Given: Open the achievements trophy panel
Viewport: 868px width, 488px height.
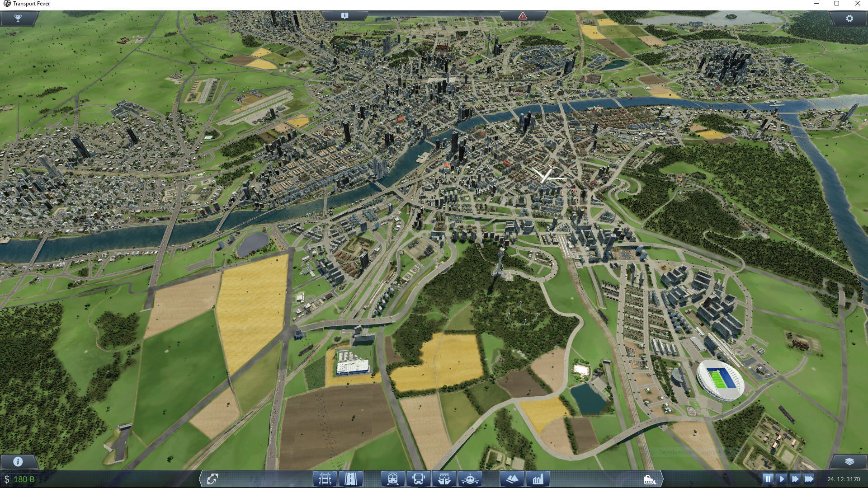Looking at the screenshot, I should click(x=18, y=18).
